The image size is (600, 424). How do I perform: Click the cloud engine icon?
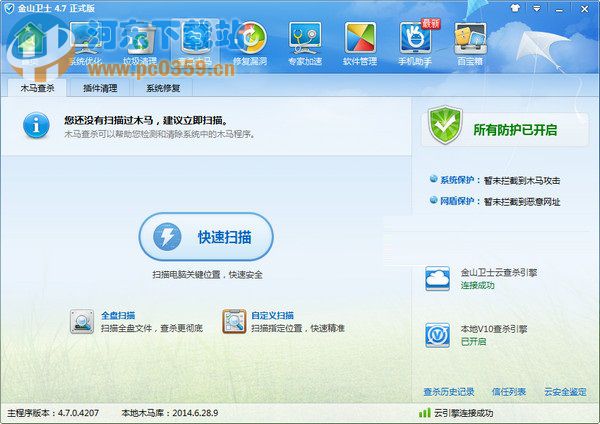click(437, 279)
